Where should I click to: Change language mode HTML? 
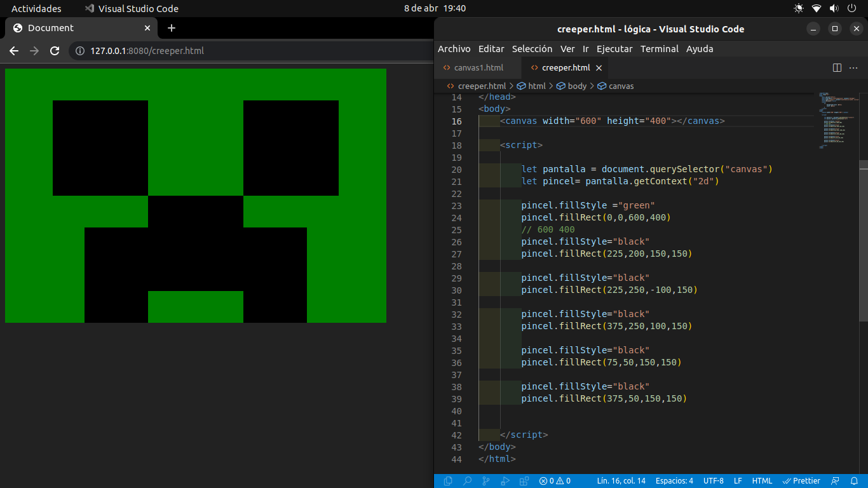coord(762,481)
